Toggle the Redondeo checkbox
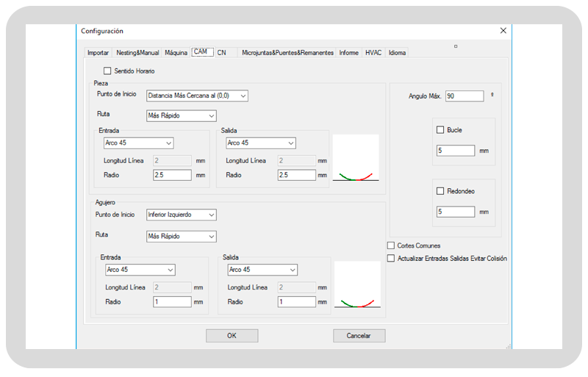 pos(440,191)
